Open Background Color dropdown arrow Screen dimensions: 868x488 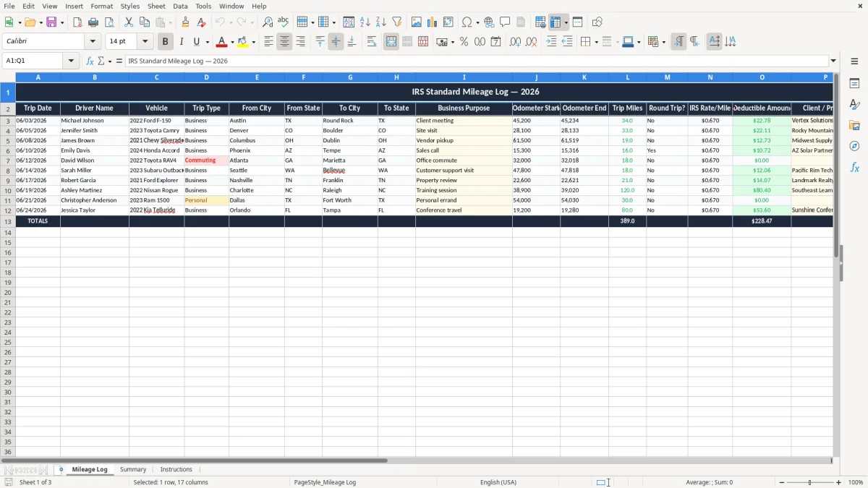click(x=253, y=42)
